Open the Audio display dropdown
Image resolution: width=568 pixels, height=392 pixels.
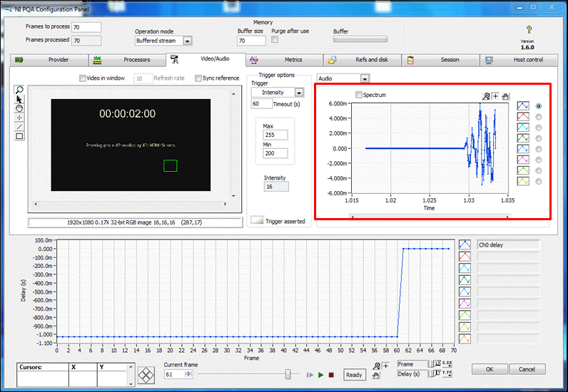(x=365, y=78)
